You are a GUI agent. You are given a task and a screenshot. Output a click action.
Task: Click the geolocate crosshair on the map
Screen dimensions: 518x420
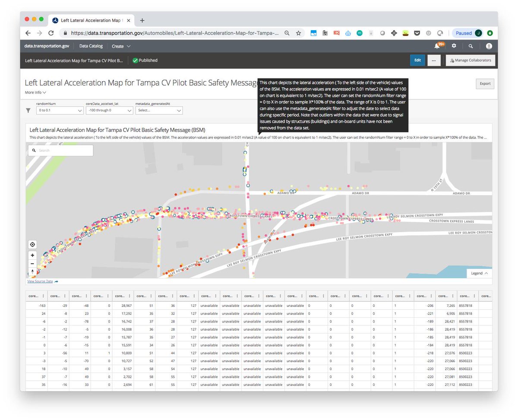click(32, 244)
